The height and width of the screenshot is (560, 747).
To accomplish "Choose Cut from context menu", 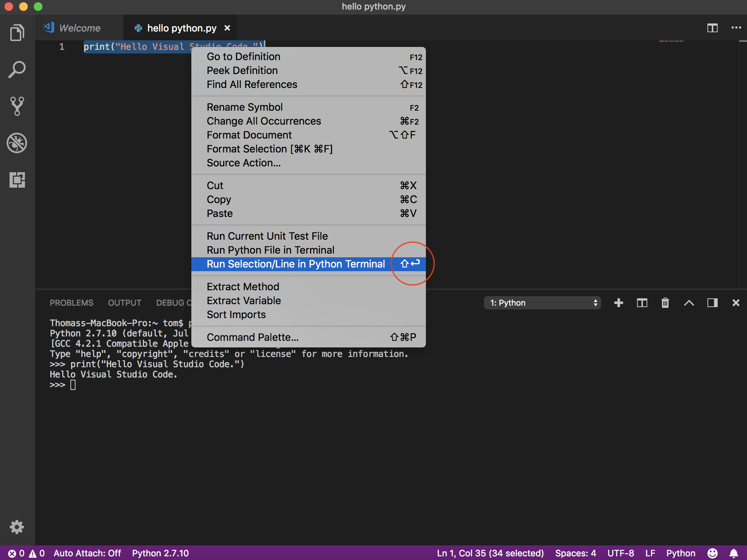I will (x=309, y=185).
